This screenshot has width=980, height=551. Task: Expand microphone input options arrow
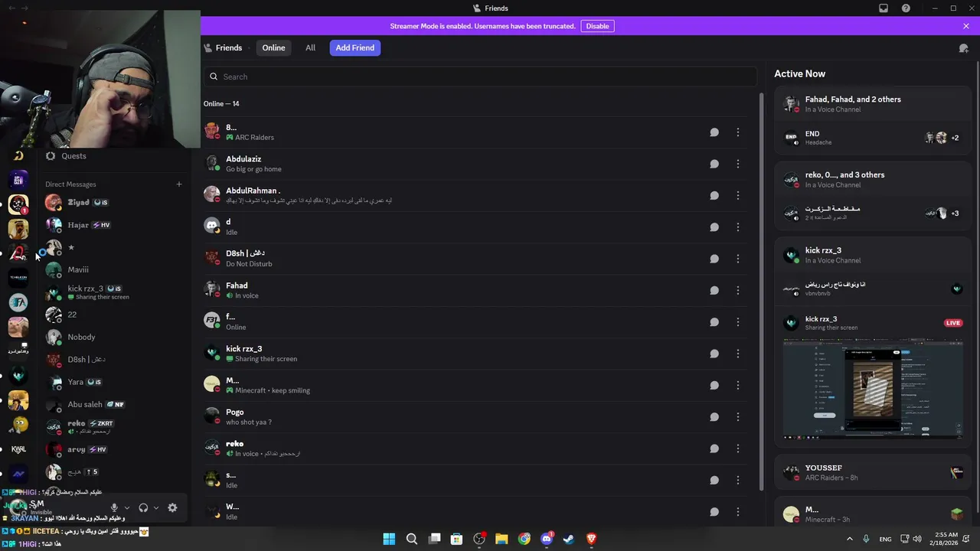coord(127,507)
